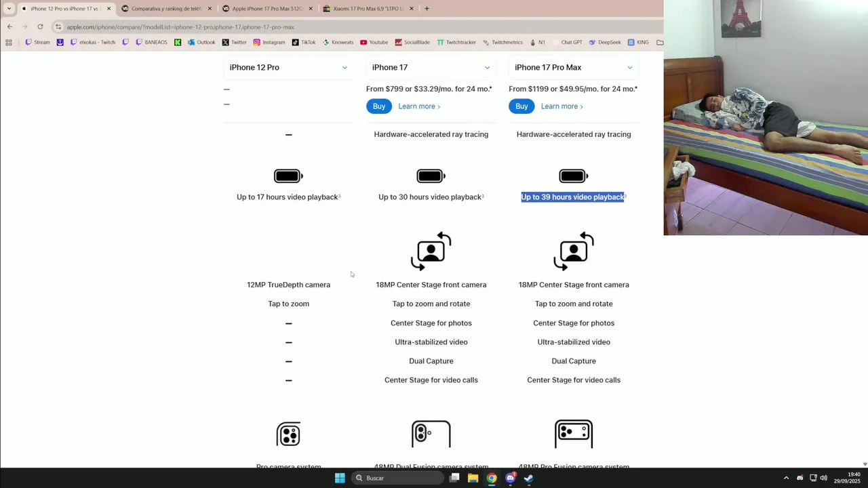Open Discord from taskbar

(510, 478)
